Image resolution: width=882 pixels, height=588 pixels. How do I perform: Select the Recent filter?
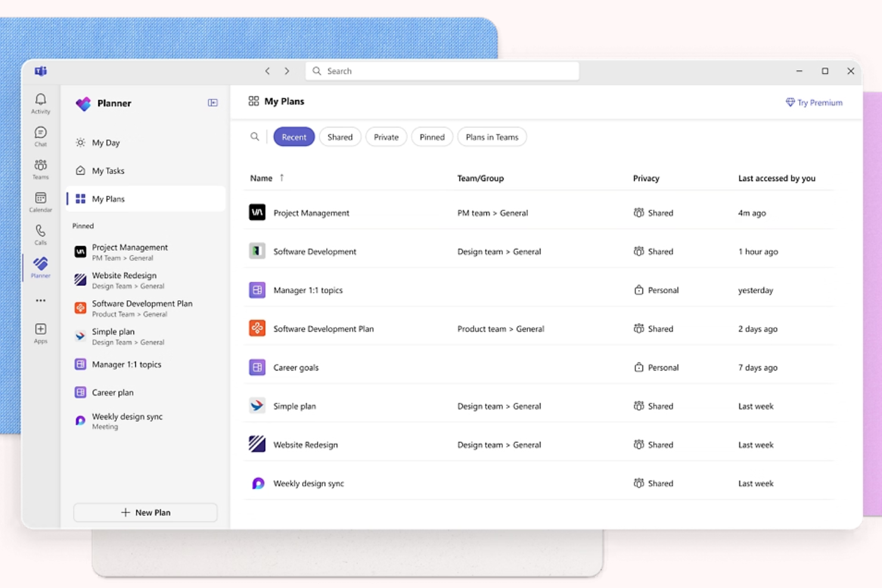[294, 137]
